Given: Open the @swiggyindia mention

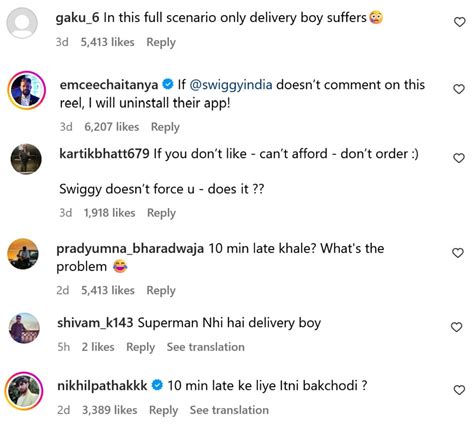Looking at the screenshot, I should [x=231, y=84].
